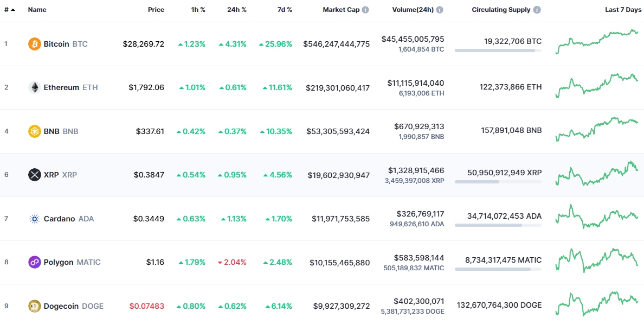Click Polygon's 7-day price chart

(x=597, y=261)
